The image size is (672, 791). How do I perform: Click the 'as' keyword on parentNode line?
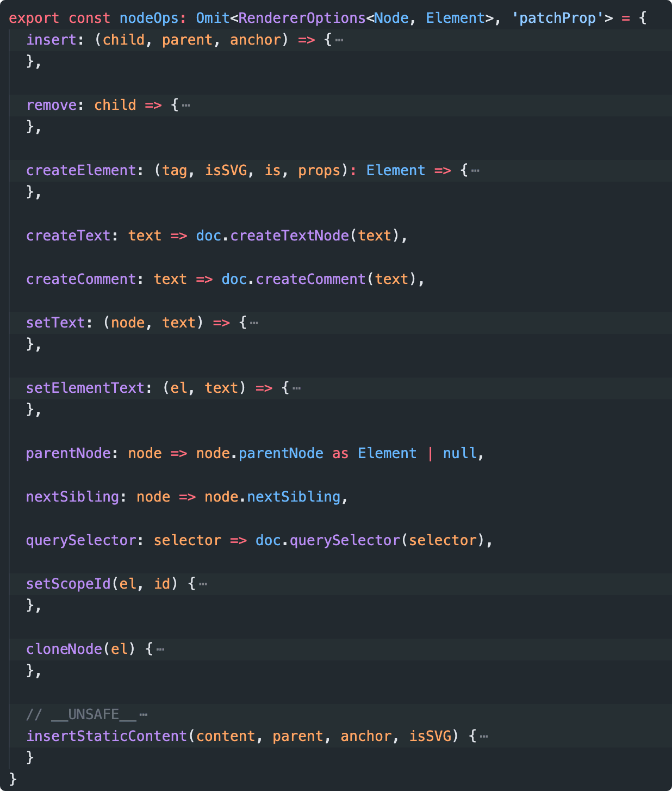coord(340,453)
